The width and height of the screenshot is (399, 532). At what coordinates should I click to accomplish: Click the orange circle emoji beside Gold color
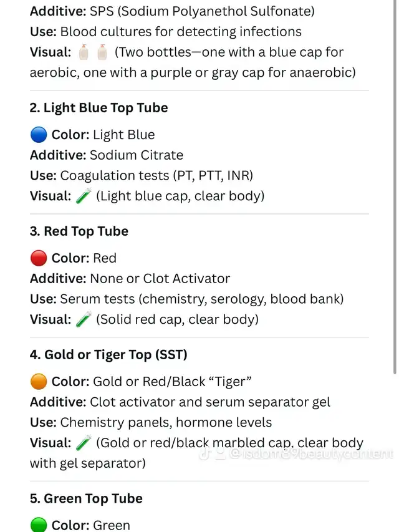click(39, 382)
